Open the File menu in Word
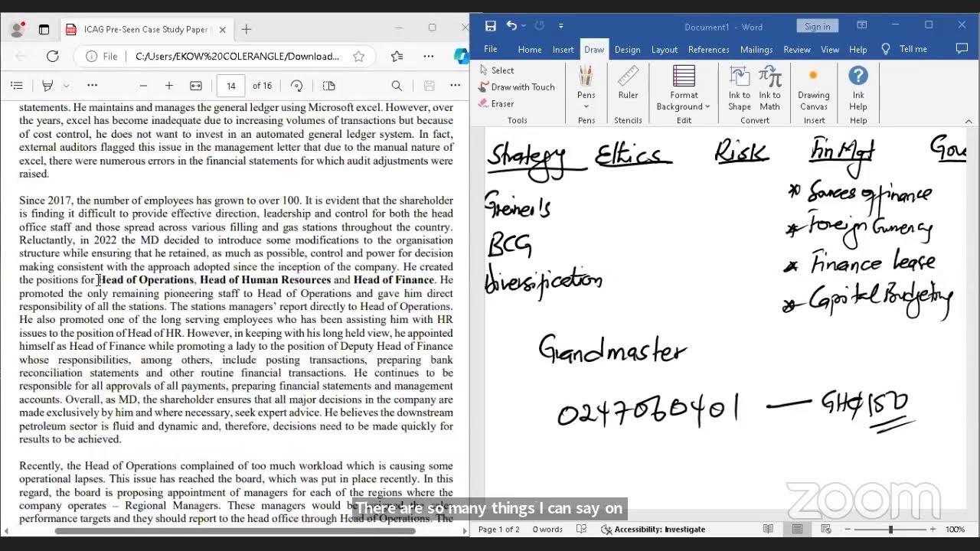The image size is (980, 551). click(490, 49)
